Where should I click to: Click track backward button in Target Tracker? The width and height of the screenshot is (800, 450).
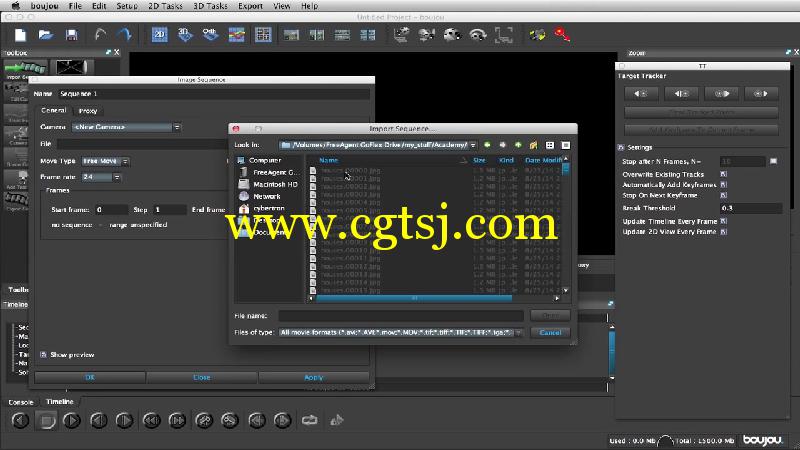click(641, 93)
